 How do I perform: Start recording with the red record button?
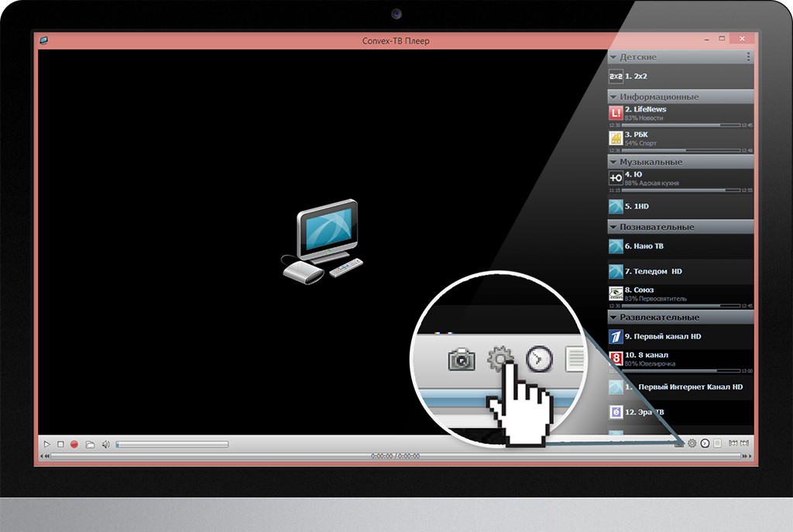[74, 444]
